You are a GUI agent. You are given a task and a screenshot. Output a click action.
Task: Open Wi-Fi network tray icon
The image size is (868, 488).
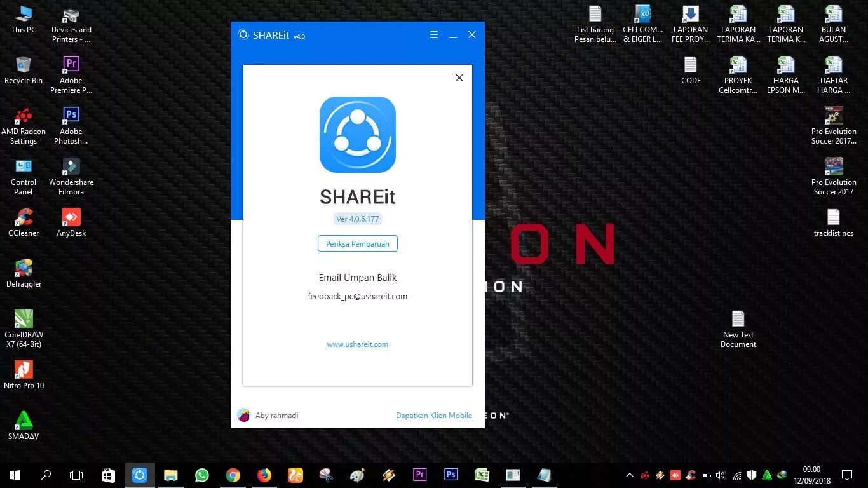(x=737, y=475)
